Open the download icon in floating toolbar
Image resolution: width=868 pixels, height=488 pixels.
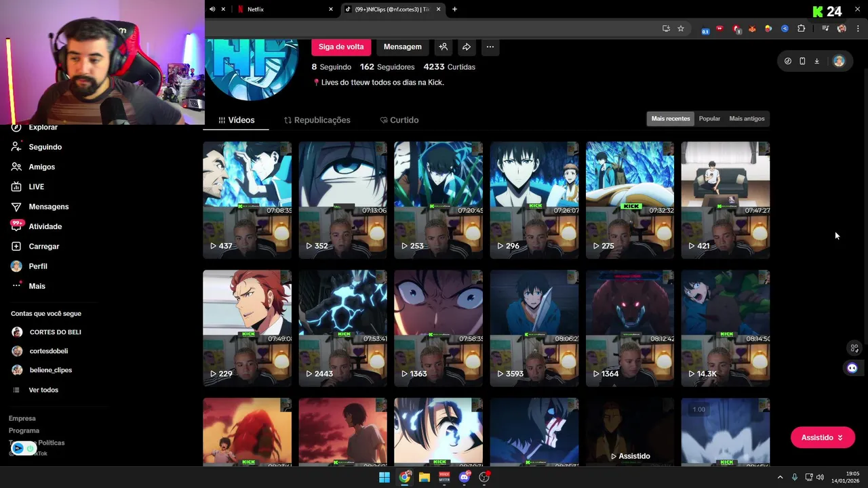click(x=816, y=61)
